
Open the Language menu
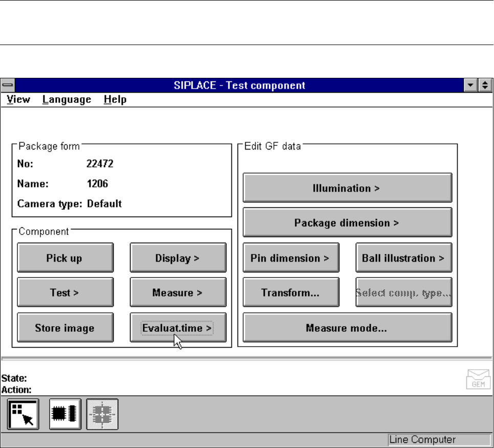point(67,99)
